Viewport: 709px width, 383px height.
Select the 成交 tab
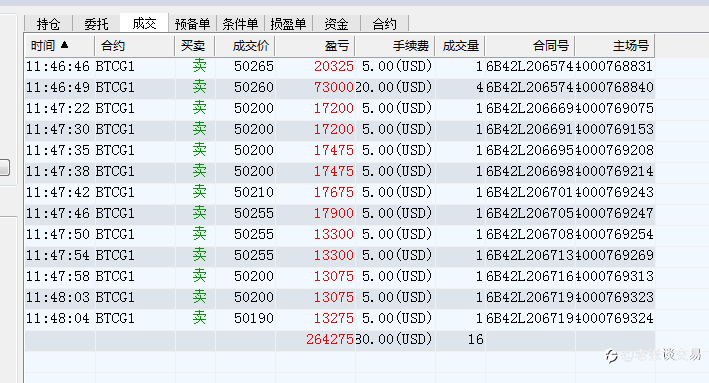point(144,23)
